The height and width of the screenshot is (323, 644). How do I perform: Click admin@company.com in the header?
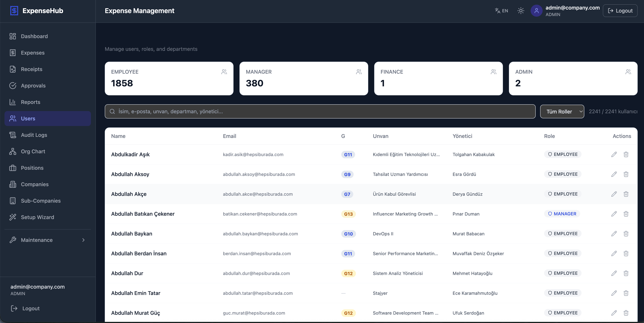pyautogui.click(x=573, y=8)
